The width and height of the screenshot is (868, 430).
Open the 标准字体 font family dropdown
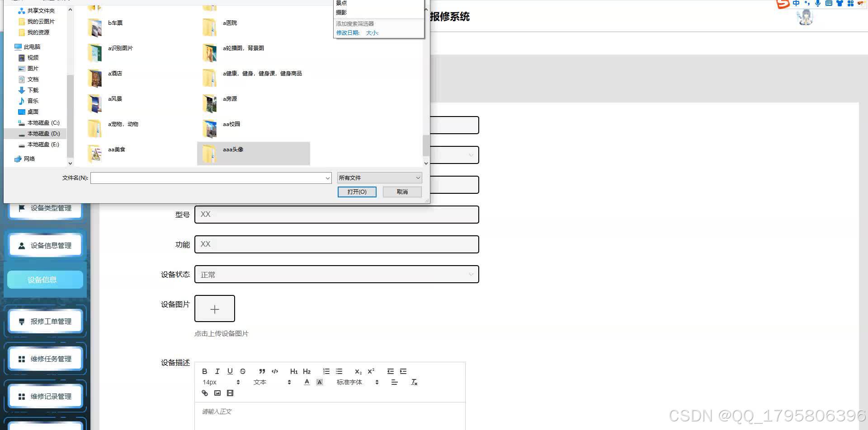point(357,382)
